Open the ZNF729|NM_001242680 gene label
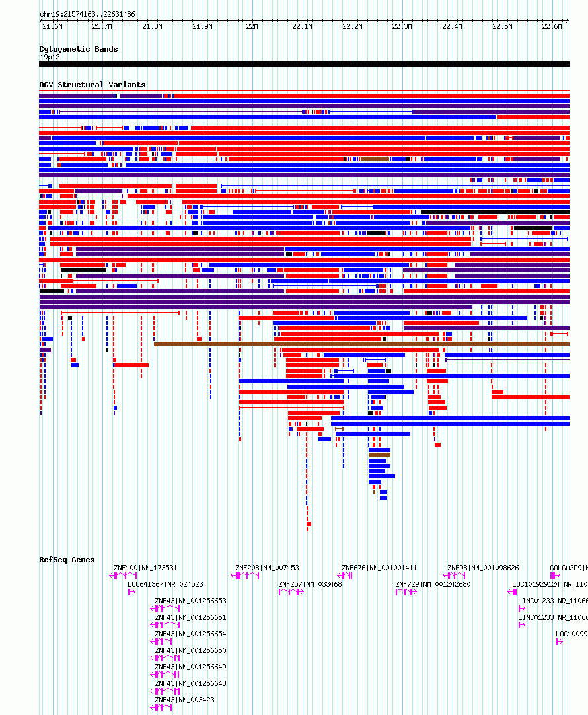 [x=433, y=584]
